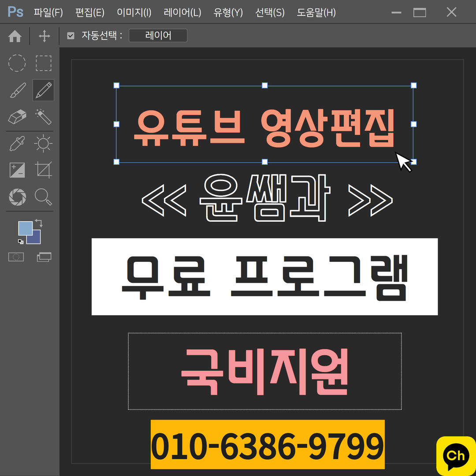Click the Ps logo icon
The width and height of the screenshot is (476, 476).
[15, 12]
